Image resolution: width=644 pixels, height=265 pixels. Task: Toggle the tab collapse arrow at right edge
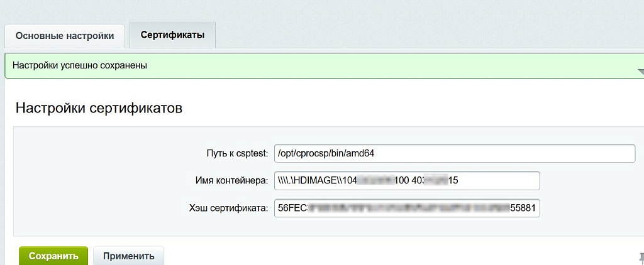pos(640,72)
